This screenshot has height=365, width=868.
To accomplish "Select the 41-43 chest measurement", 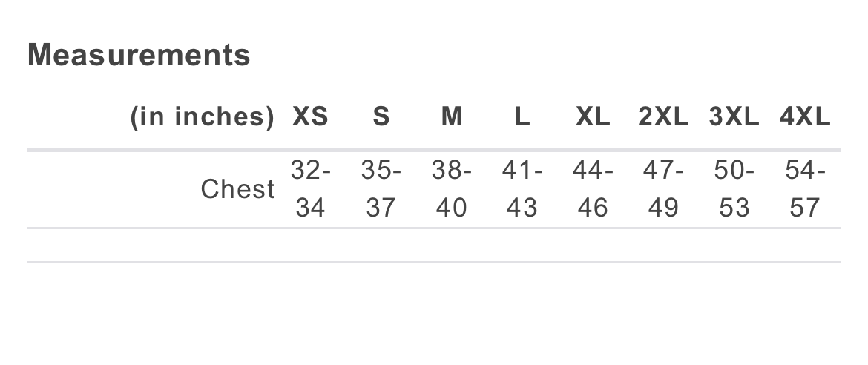I will (522, 189).
